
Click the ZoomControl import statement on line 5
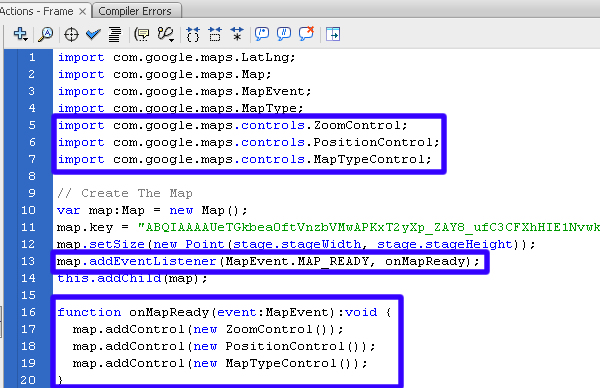(233, 125)
